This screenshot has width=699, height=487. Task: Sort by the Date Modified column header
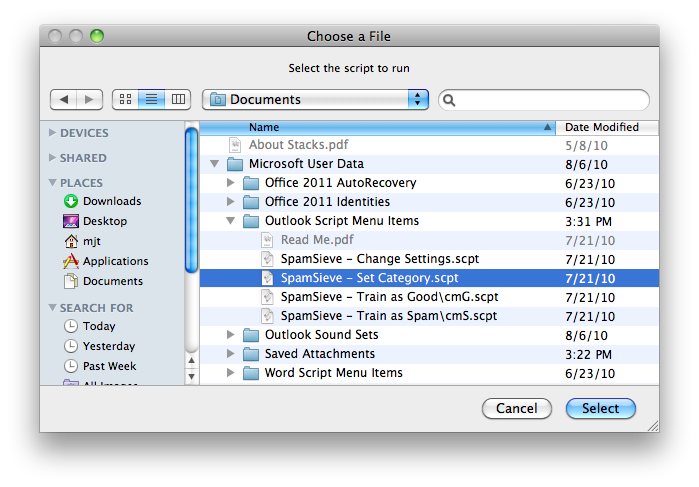click(x=607, y=127)
